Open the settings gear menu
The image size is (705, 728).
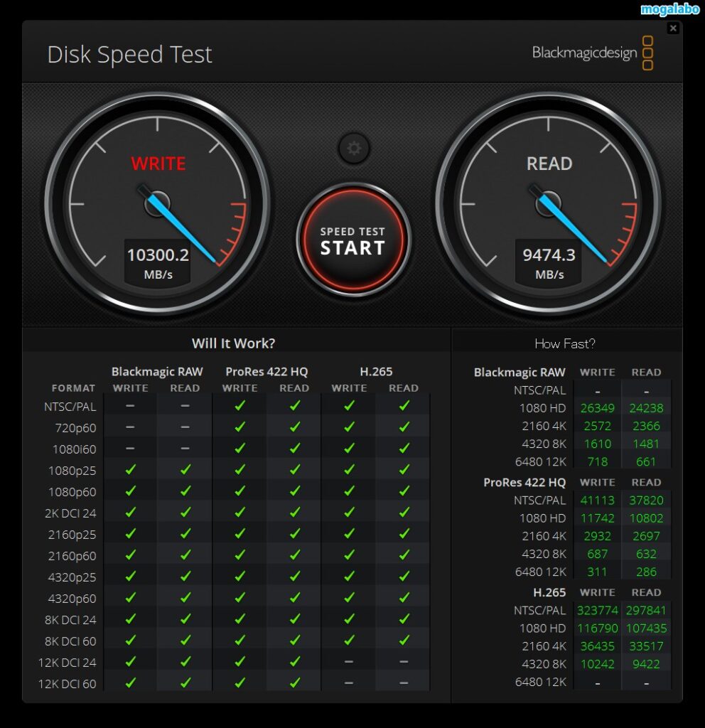click(353, 149)
